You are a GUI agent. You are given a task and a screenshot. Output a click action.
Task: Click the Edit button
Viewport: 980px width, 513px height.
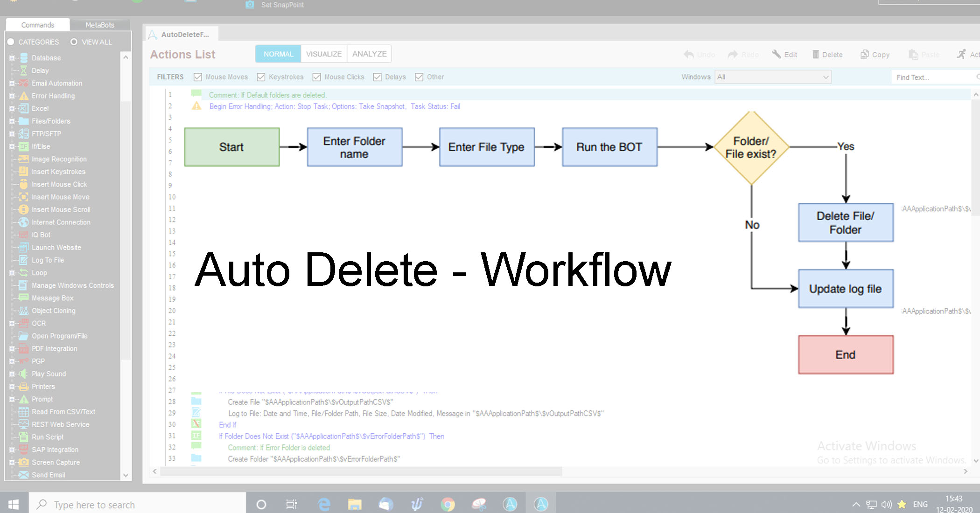[x=784, y=55]
